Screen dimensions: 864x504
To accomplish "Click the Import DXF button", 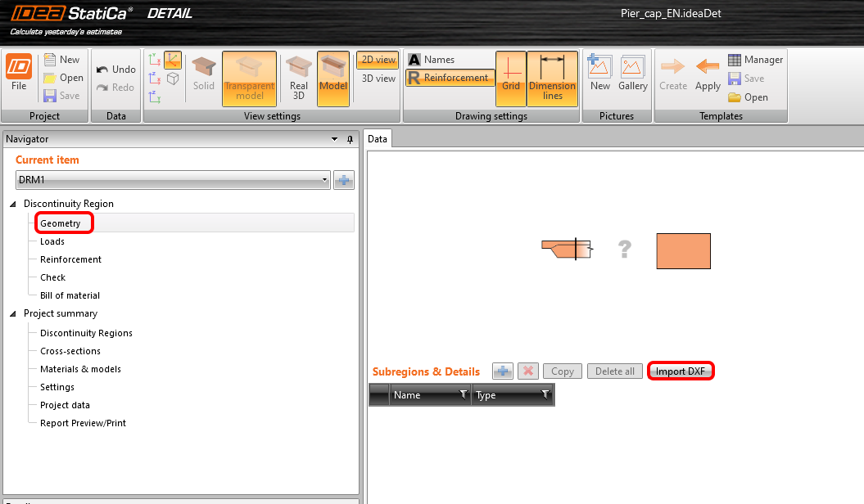I will tap(681, 371).
